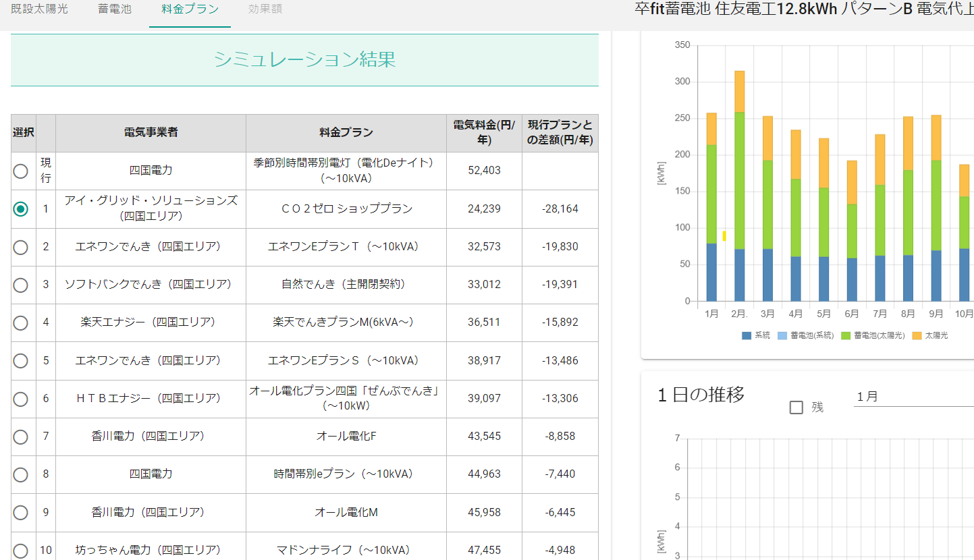Click 卒fit蓄電池 住友電工12.8kWh title text
Screen dimensions: 974x560
point(805,9)
